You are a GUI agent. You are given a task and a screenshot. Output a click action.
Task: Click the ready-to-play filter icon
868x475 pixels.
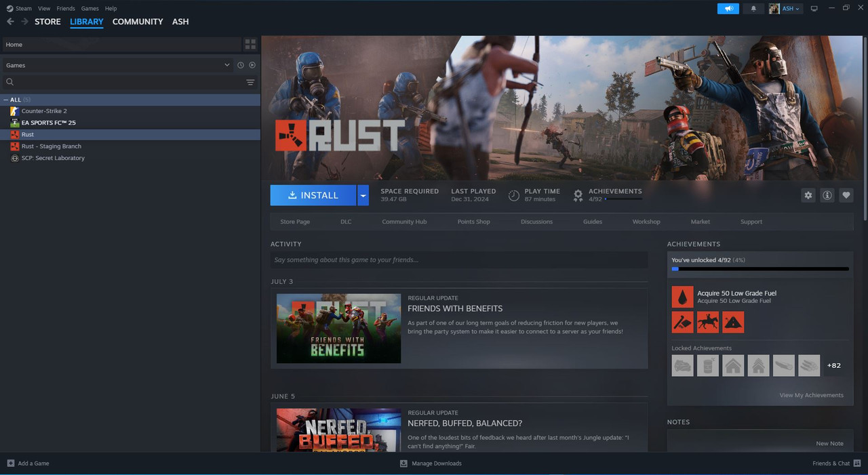point(252,65)
